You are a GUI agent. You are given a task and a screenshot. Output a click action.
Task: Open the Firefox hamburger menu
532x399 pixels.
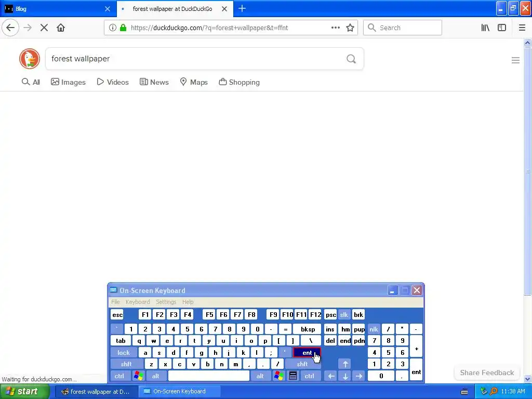click(x=522, y=28)
